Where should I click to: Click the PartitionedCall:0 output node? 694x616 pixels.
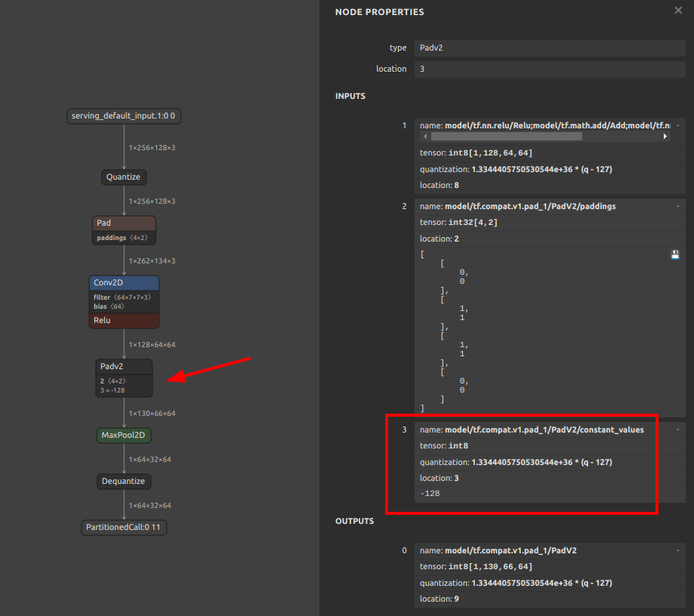pos(124,527)
